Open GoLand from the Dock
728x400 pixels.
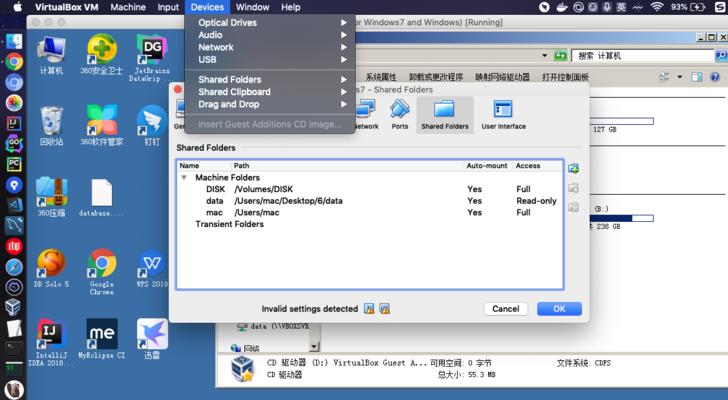point(14,143)
